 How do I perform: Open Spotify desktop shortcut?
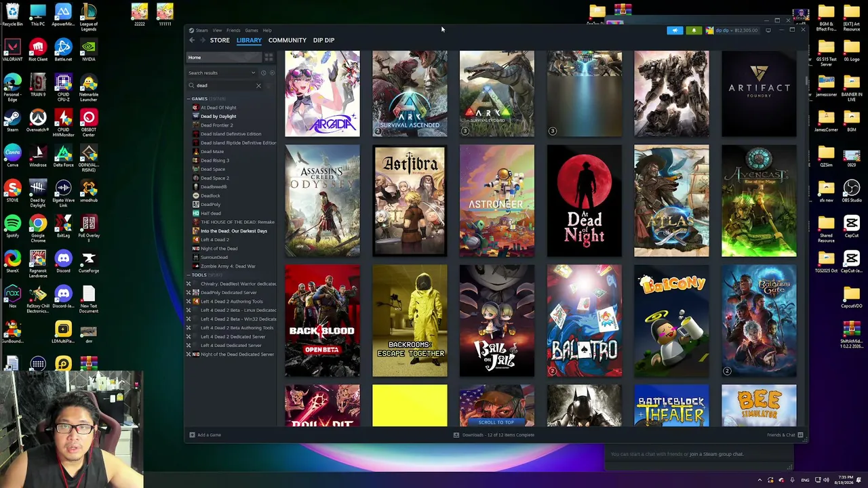coord(12,226)
